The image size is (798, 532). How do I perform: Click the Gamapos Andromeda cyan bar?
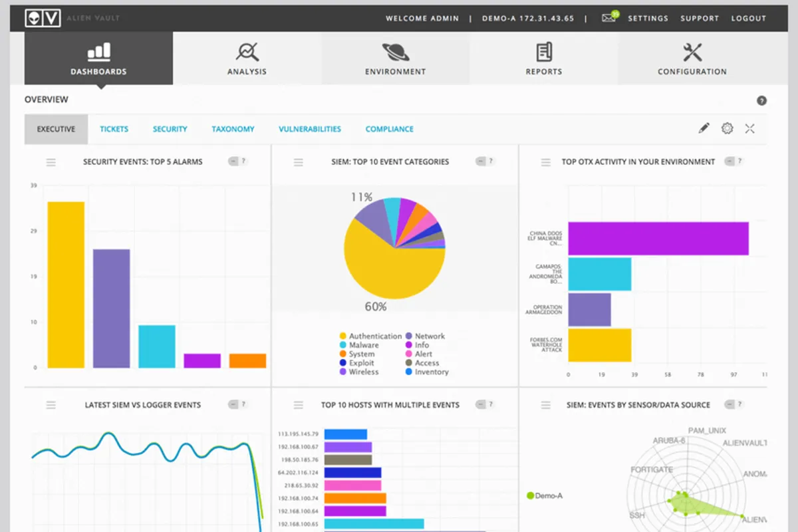click(599, 274)
